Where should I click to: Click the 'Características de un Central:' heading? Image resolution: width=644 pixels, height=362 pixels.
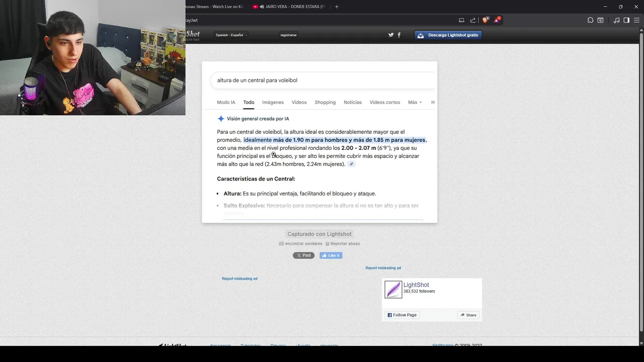256,179
